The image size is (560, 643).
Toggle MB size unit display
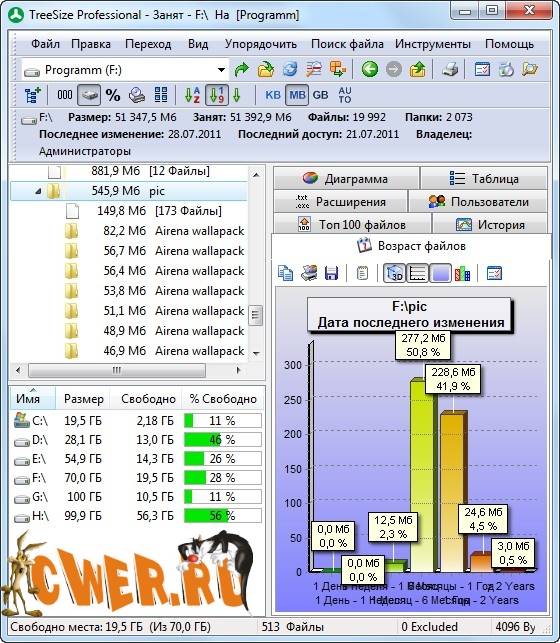(297, 95)
